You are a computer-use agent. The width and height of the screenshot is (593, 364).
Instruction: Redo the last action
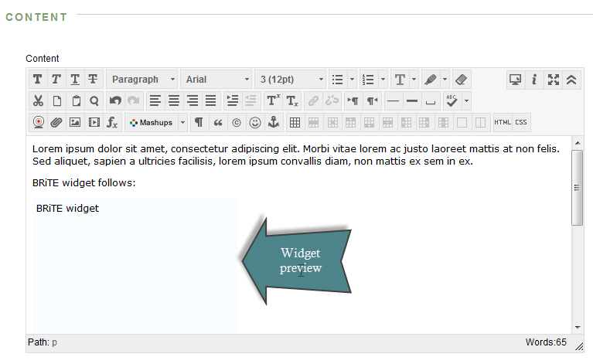pyautogui.click(x=134, y=101)
